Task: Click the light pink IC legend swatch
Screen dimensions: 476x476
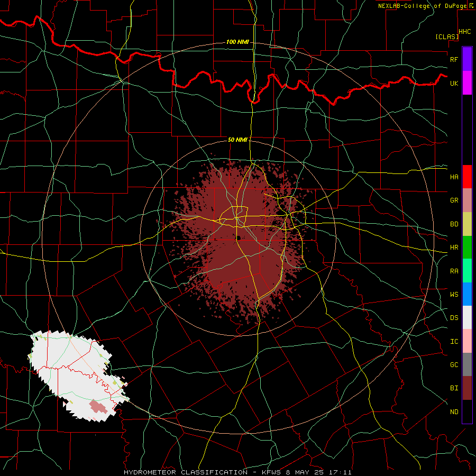Action: pyautogui.click(x=467, y=341)
